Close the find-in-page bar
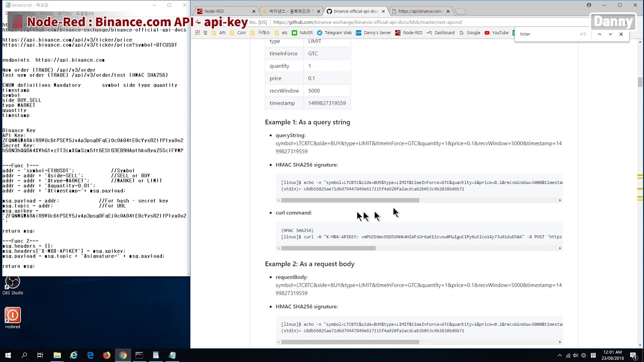Viewport: 644px width, 362px height. (621, 34)
